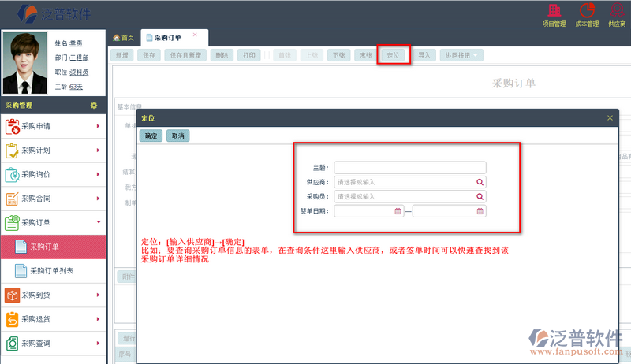Click the 工程部 department link
631x364 pixels.
(79, 58)
